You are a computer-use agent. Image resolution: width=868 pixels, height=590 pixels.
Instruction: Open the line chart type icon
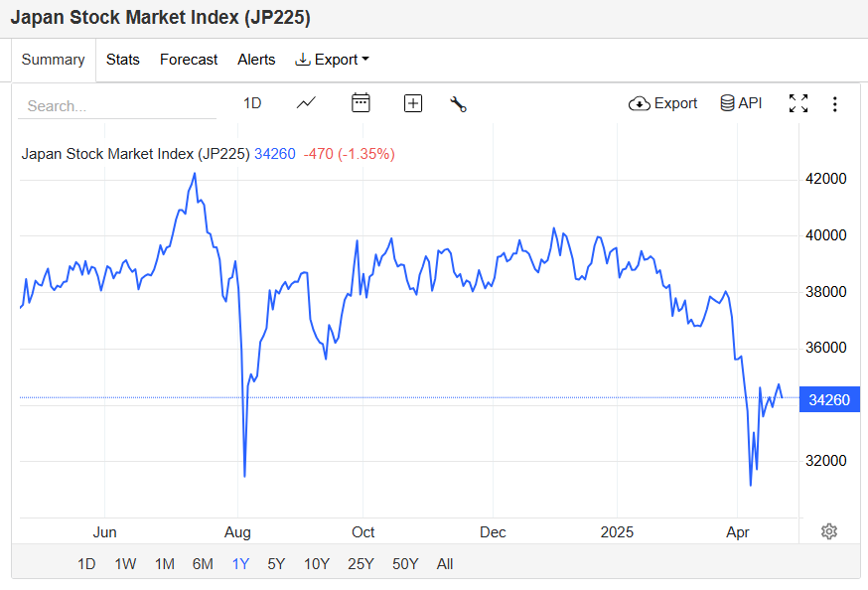pyautogui.click(x=306, y=103)
